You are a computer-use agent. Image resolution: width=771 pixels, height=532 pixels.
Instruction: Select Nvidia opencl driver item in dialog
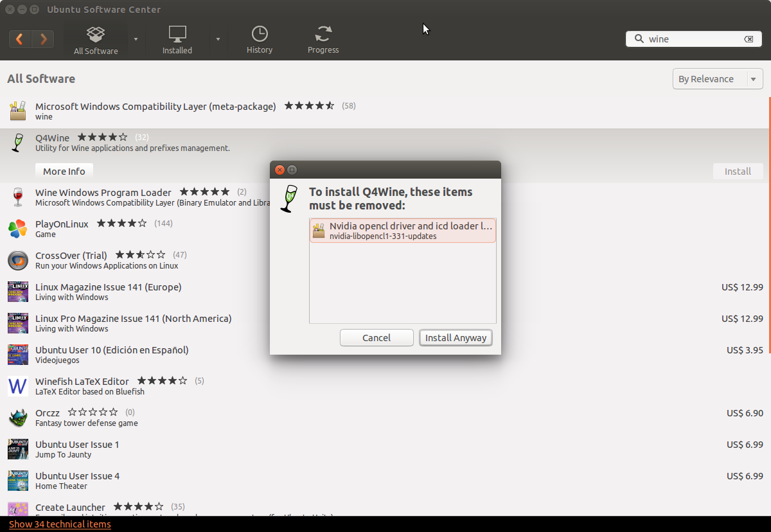[403, 231]
